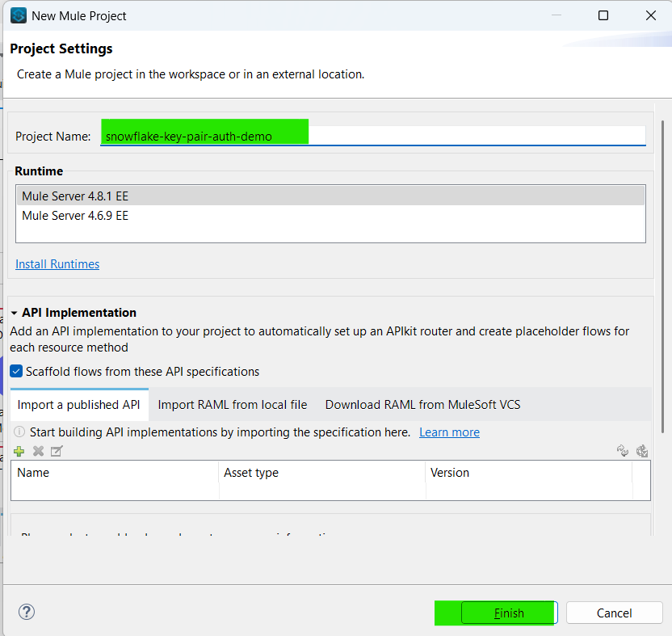Click the Mule icon in title bar
This screenshot has width=672, height=636.
pos(18,15)
